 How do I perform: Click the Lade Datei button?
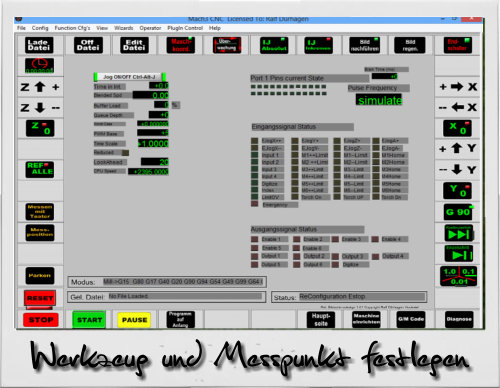tap(38, 45)
